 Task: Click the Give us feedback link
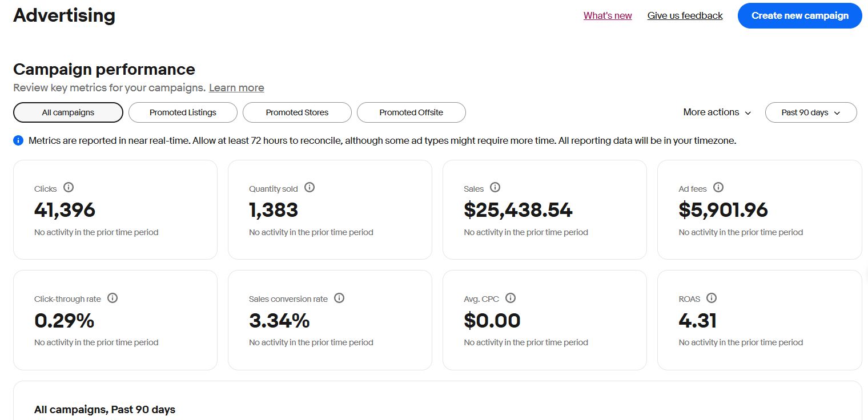[685, 15]
